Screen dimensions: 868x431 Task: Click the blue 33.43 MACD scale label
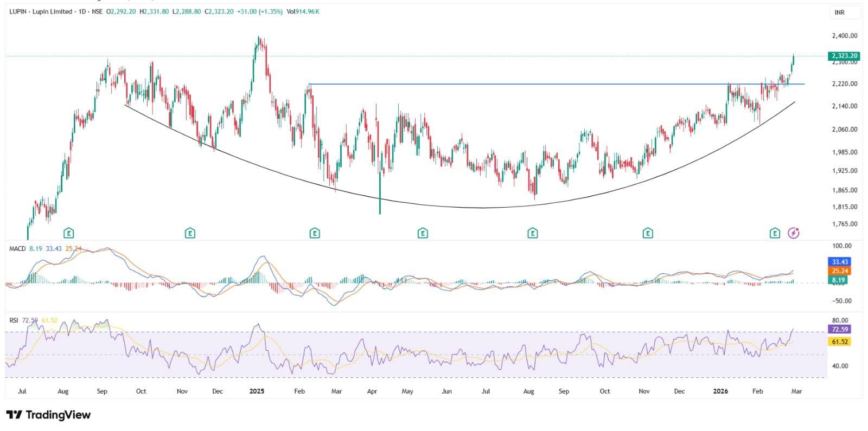point(839,262)
